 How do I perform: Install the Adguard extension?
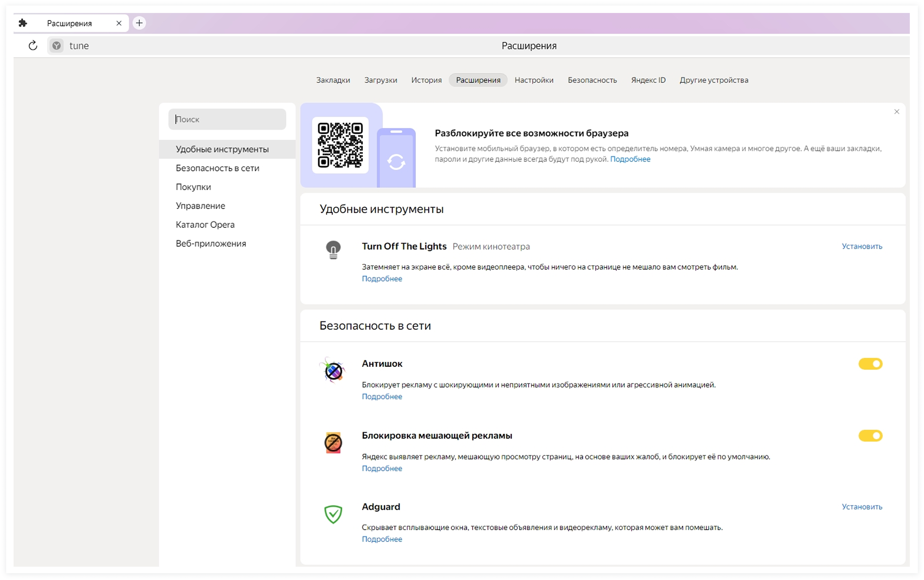[861, 507]
